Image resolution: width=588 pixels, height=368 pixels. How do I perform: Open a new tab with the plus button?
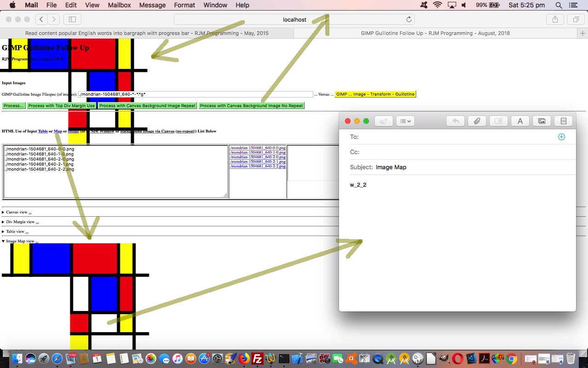point(582,33)
